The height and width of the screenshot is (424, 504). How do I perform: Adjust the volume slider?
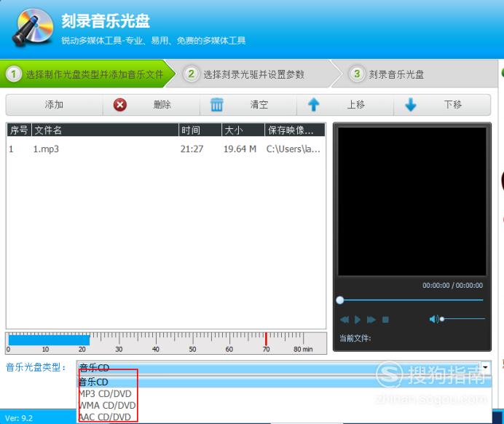coord(462,319)
